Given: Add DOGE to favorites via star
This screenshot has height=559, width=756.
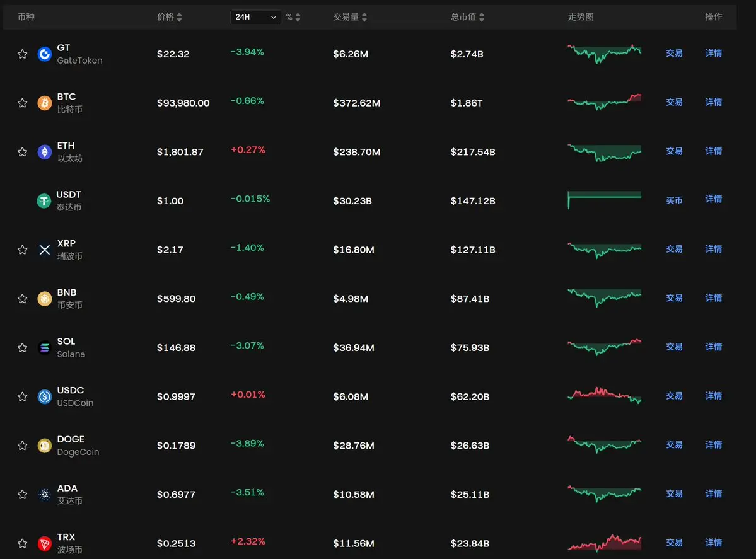Looking at the screenshot, I should click(x=22, y=446).
